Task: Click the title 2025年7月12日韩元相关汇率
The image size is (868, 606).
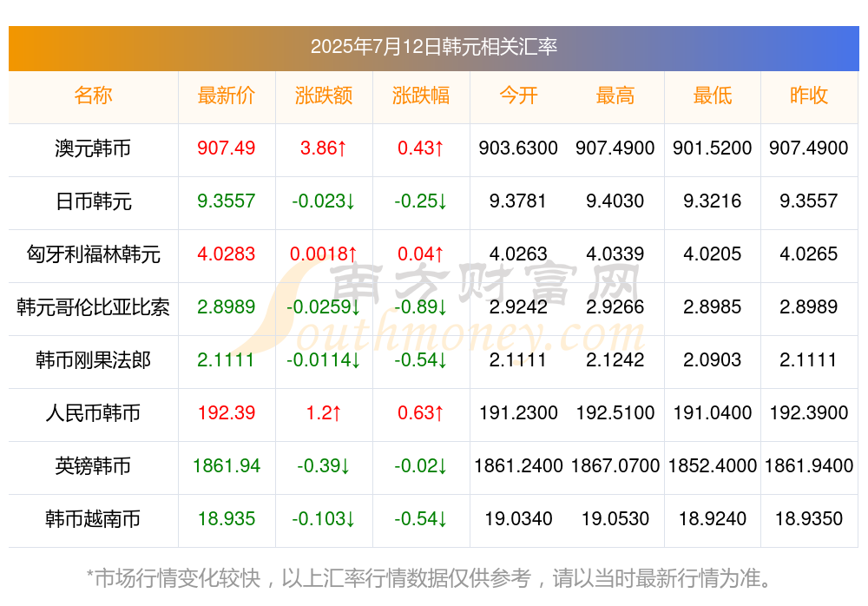Action: tap(433, 47)
